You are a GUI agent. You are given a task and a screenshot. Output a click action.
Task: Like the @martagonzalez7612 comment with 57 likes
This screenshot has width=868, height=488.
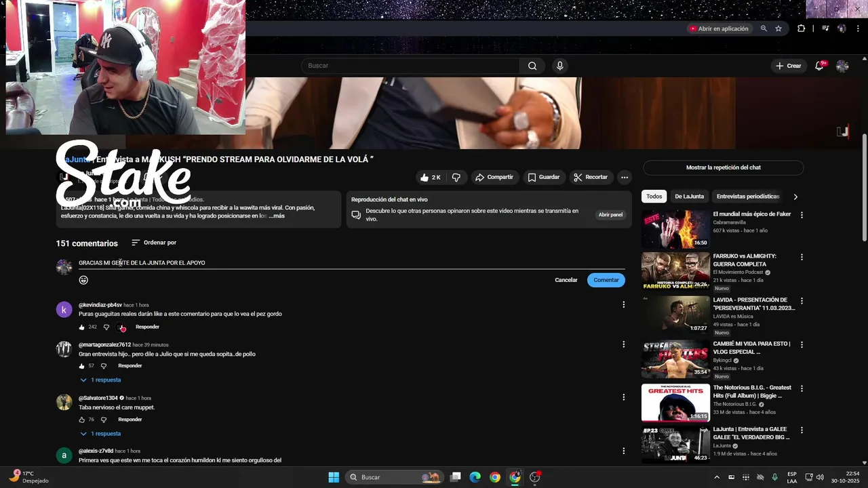82,366
